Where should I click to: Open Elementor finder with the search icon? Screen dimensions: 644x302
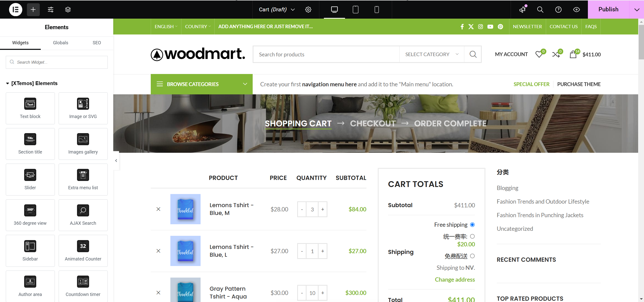pos(540,10)
